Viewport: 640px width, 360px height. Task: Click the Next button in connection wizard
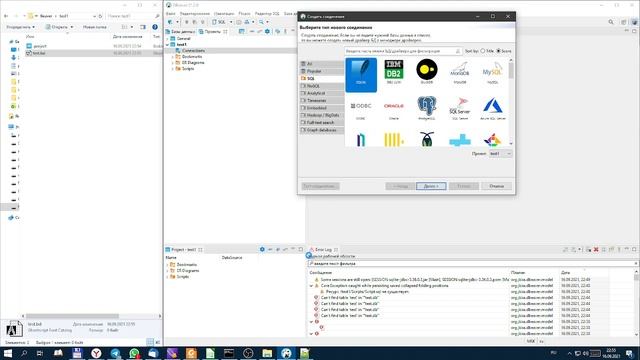click(431, 186)
